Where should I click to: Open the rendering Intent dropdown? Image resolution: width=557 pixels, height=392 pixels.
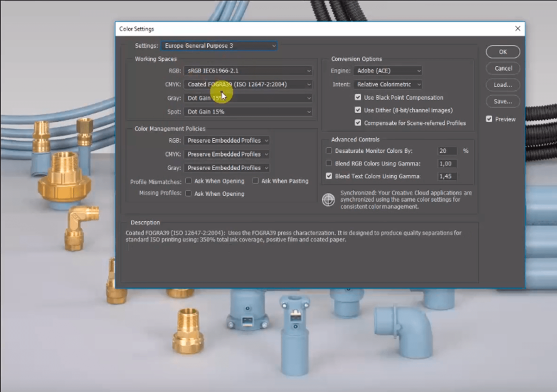[387, 84]
